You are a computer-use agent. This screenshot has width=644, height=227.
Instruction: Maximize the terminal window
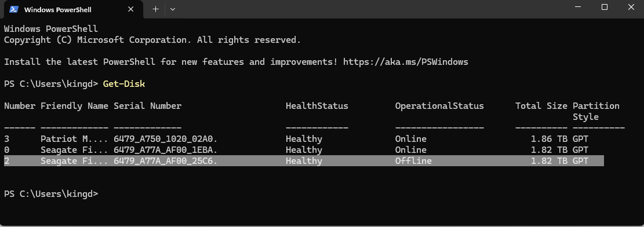tap(604, 7)
